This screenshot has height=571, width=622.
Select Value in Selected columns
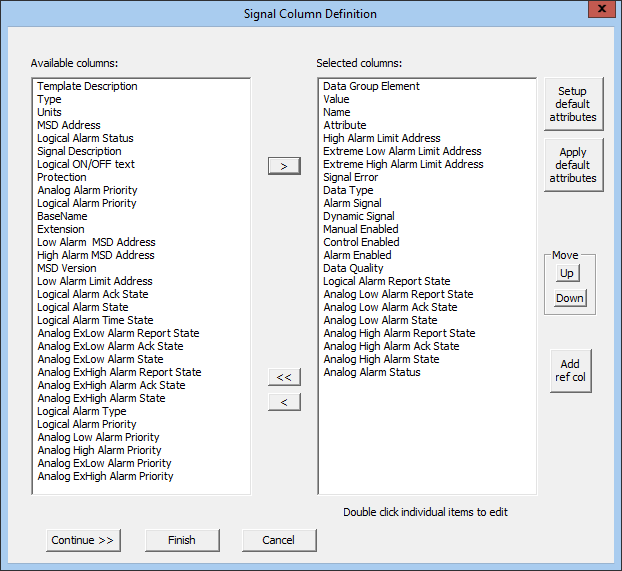[x=336, y=99]
